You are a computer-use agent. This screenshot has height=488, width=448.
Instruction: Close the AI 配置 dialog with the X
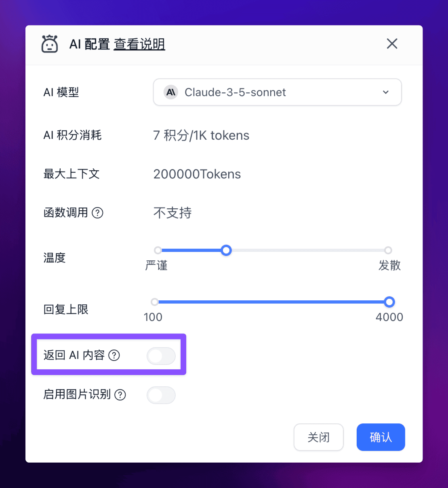[392, 44]
